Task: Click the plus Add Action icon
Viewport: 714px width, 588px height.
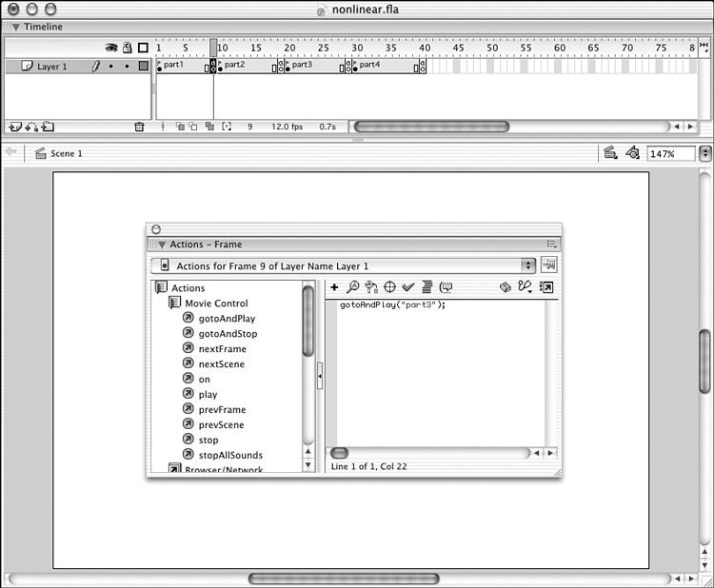Action: coord(334,287)
